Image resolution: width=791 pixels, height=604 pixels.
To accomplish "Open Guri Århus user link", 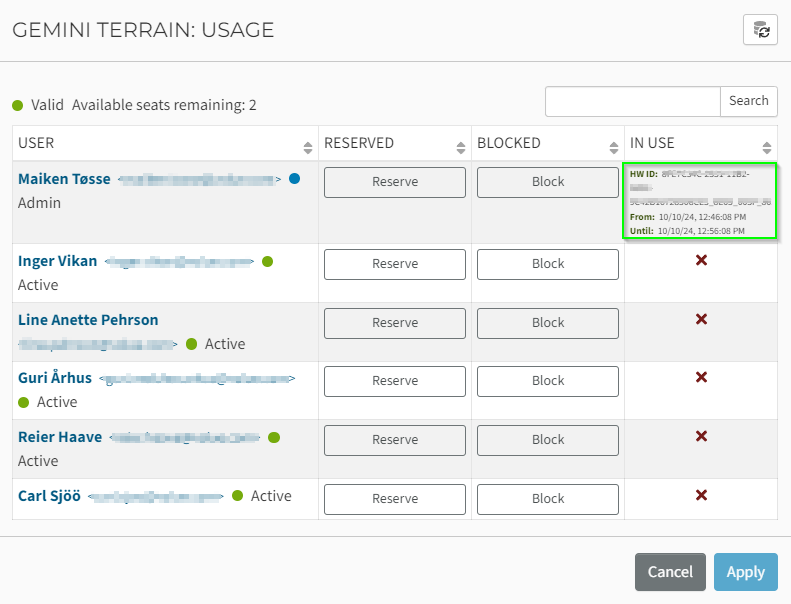I will (x=55, y=378).
